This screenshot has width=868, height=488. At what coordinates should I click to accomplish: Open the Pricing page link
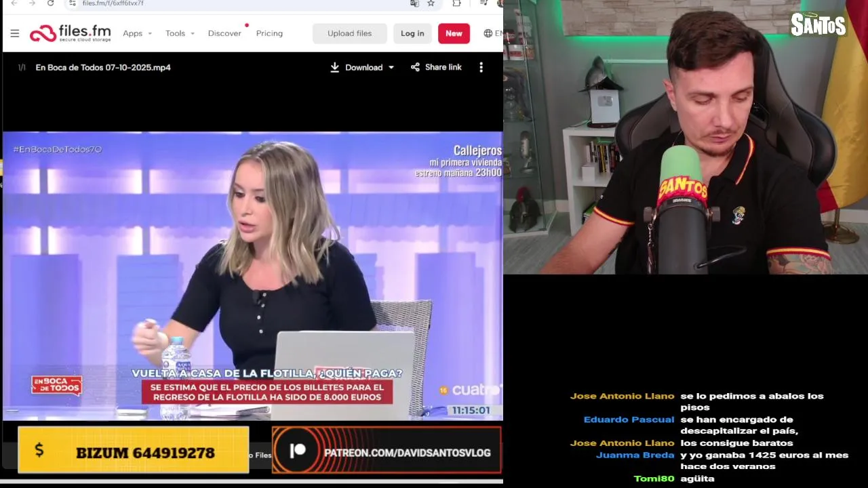tap(269, 33)
